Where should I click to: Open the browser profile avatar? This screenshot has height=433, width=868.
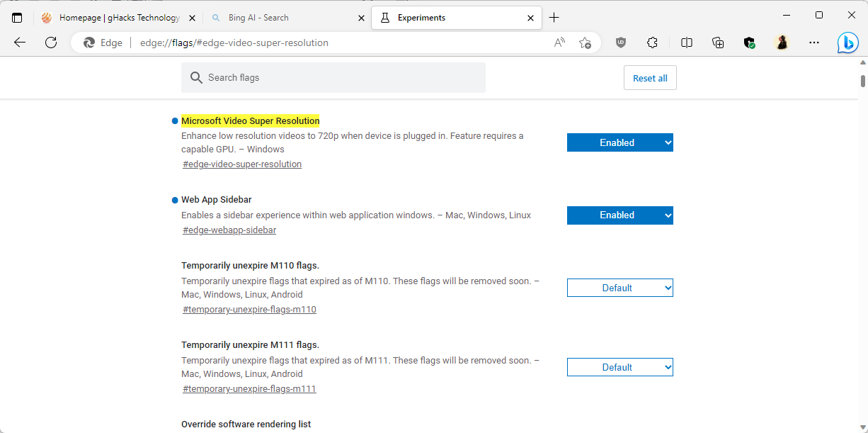coord(782,43)
